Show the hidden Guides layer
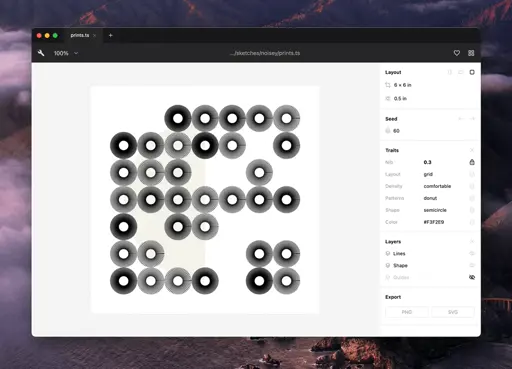This screenshot has height=369, width=512. pos(472,277)
